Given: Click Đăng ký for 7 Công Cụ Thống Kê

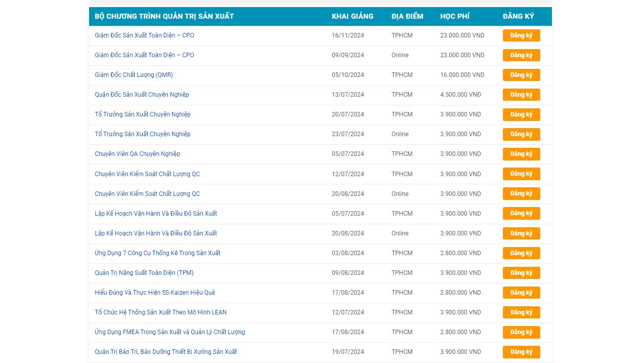Looking at the screenshot, I should coord(521,253).
